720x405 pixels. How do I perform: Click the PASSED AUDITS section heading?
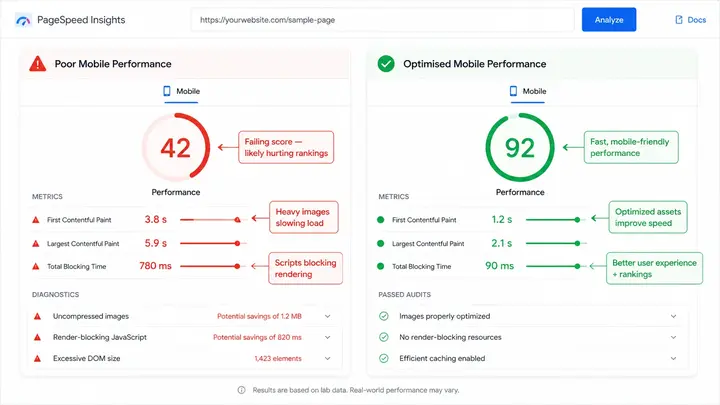(405, 294)
